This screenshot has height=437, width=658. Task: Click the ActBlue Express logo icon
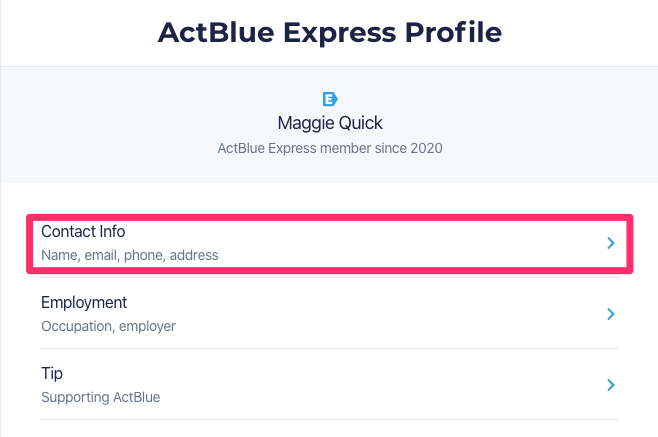click(330, 98)
